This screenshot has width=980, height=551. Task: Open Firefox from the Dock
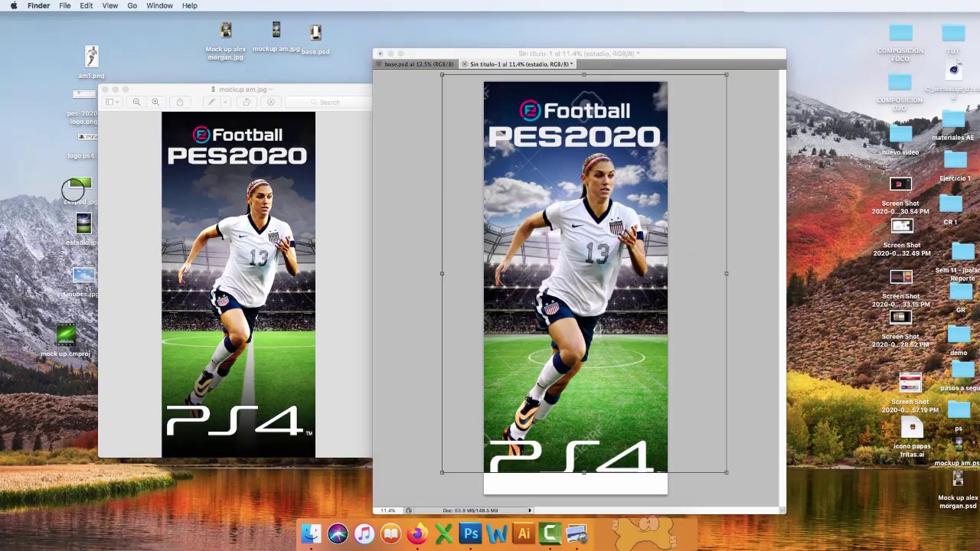[417, 533]
